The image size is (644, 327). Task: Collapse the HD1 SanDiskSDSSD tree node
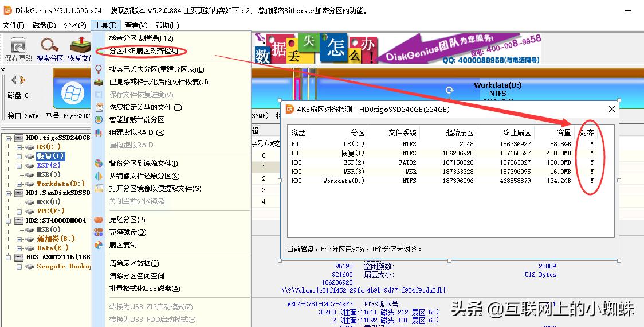click(x=9, y=193)
